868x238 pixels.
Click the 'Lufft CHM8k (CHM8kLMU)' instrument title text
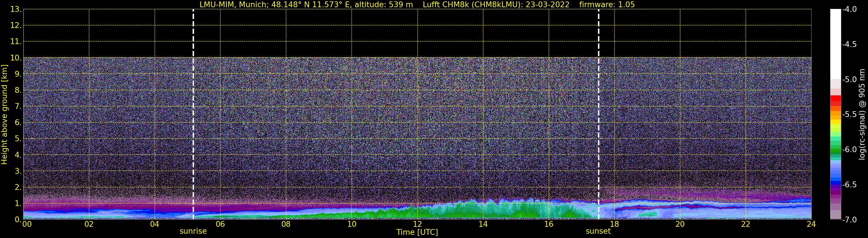tap(472, 5)
